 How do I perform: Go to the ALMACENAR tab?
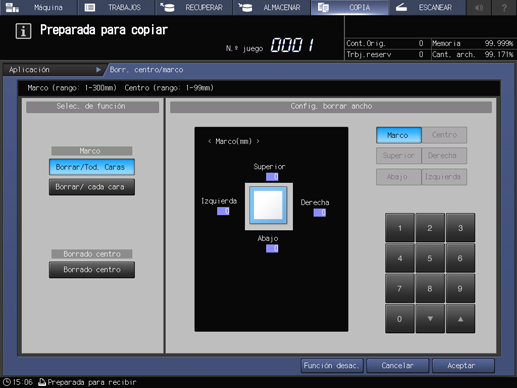[x=271, y=7]
